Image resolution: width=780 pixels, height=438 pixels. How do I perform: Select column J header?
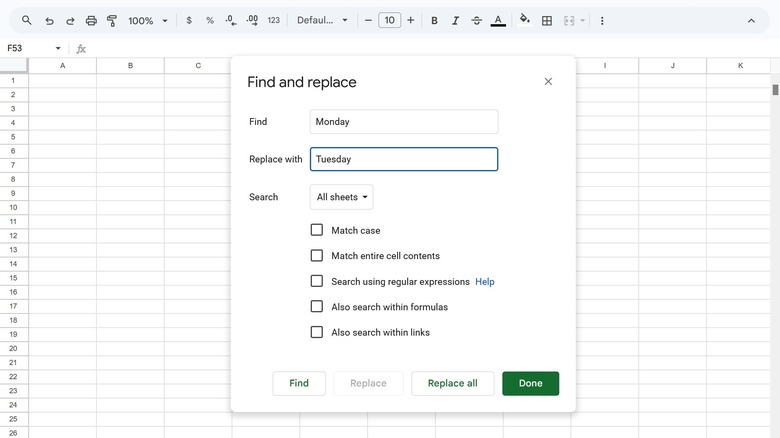[x=673, y=65]
